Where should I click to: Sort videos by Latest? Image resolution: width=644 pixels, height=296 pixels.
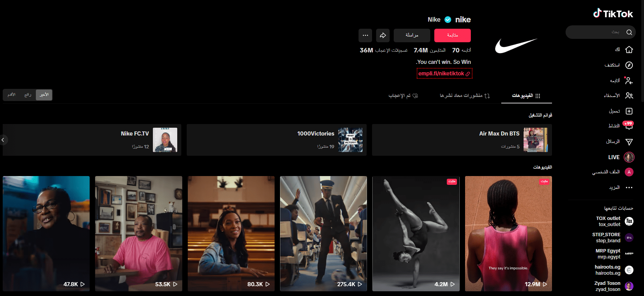tap(44, 95)
